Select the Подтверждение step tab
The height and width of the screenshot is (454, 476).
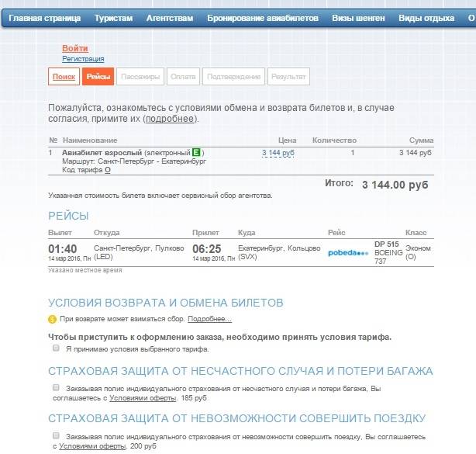tap(234, 77)
